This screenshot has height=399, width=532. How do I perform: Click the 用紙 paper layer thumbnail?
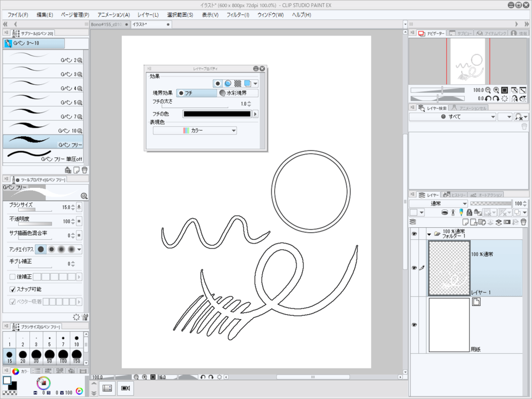click(x=448, y=324)
